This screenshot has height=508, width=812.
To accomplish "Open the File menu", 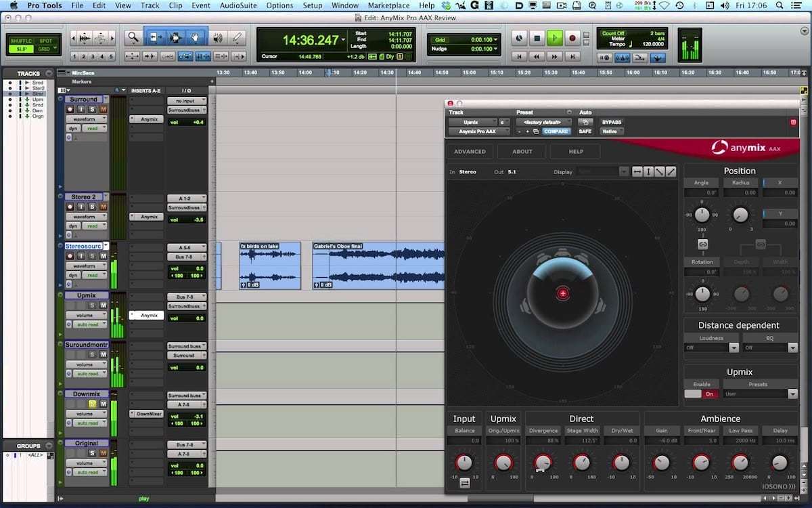I will 77,5.
